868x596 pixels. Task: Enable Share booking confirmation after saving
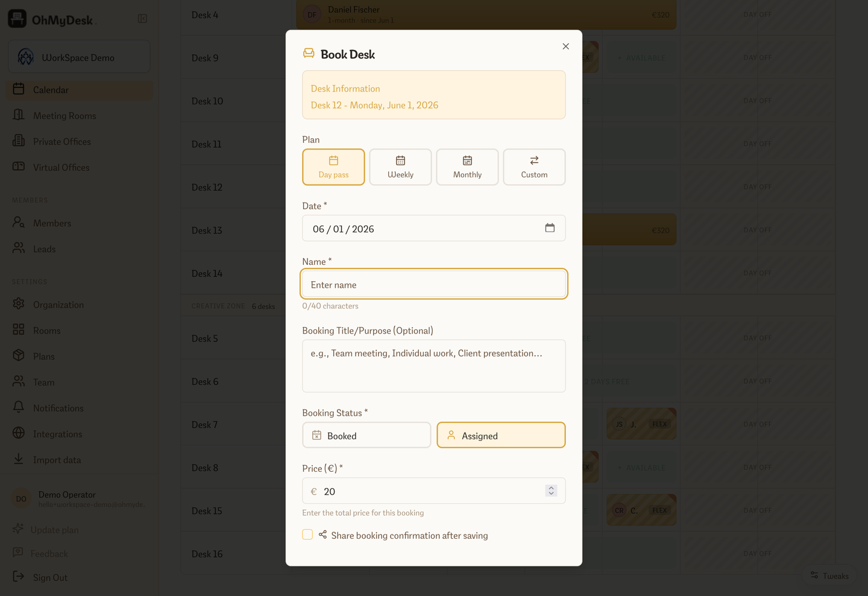(307, 535)
